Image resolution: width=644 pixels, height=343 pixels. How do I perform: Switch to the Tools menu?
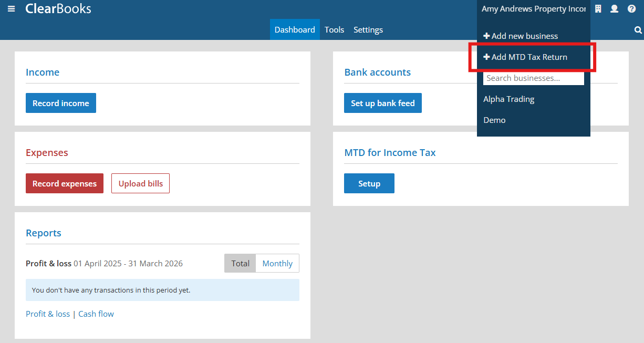[334, 29]
